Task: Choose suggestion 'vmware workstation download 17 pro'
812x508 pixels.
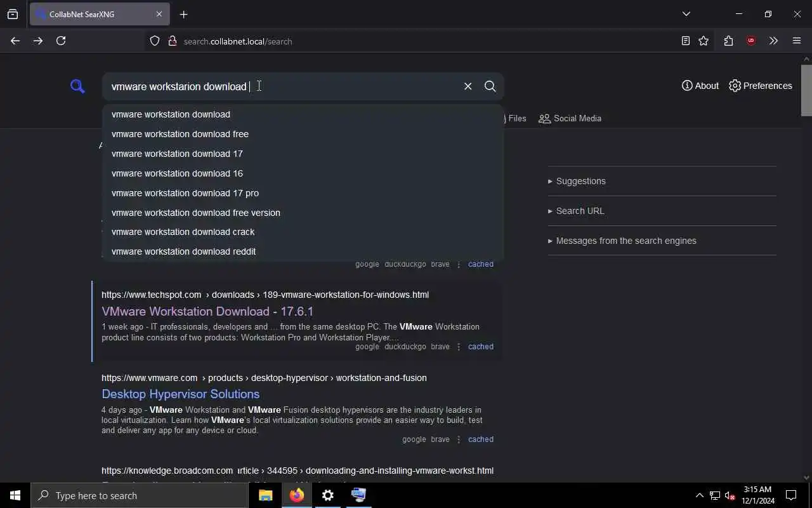Action: pyautogui.click(x=303, y=193)
